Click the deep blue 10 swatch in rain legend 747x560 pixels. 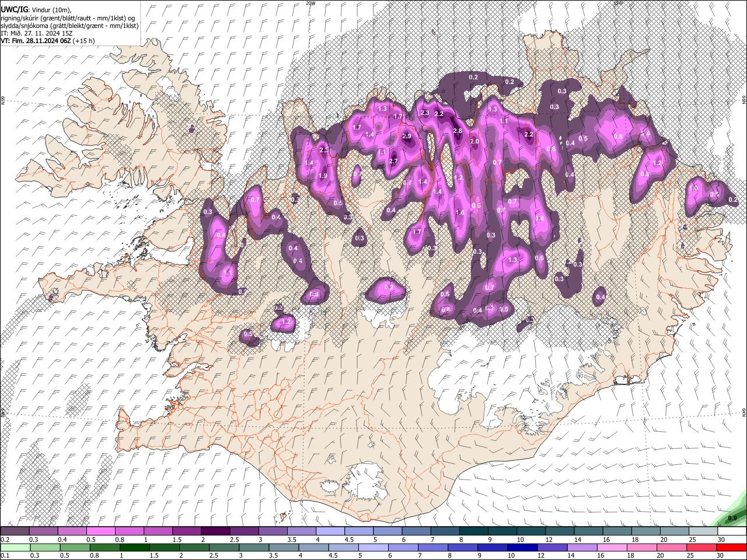[x=522, y=547]
